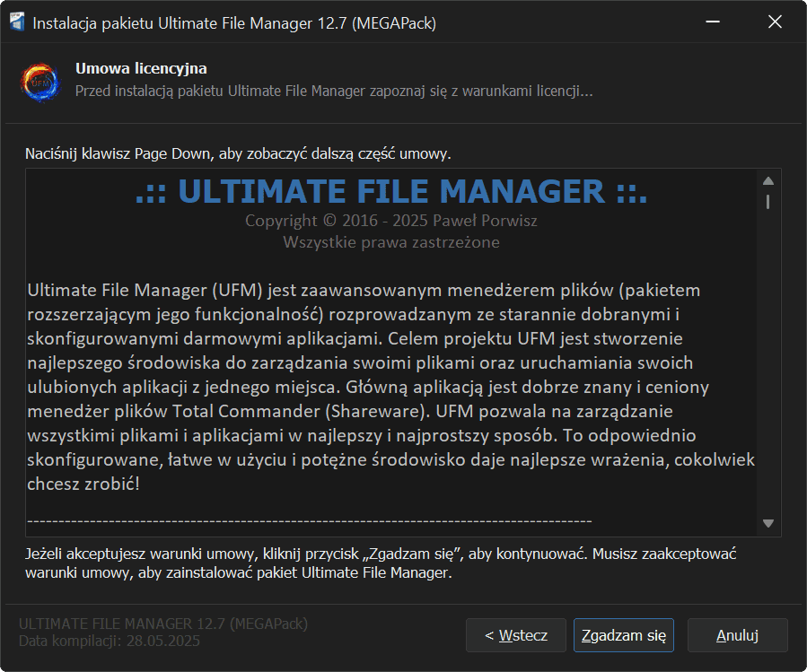This screenshot has height=672, width=807.
Task: Click the copyright line by Paweł Porwisz
Action: pos(390,221)
